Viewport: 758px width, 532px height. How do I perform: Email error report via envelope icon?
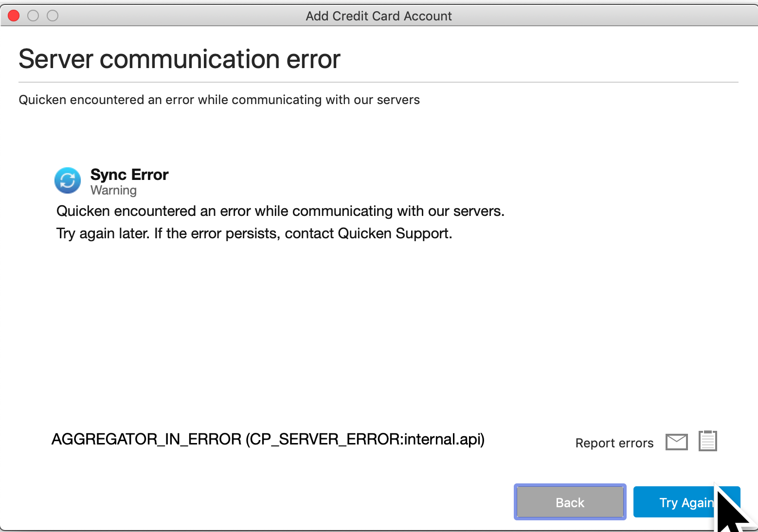677,442
